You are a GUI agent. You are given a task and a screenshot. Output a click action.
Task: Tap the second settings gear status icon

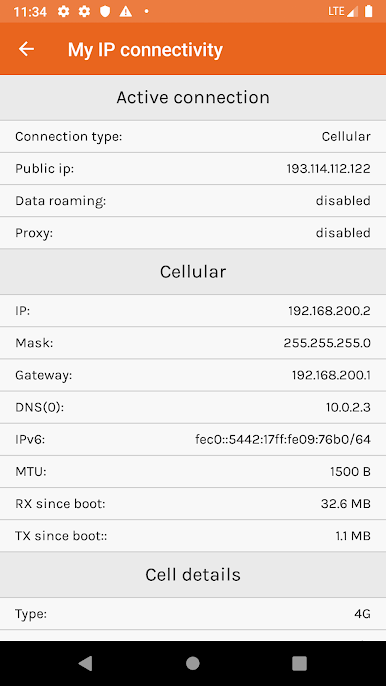84,11
